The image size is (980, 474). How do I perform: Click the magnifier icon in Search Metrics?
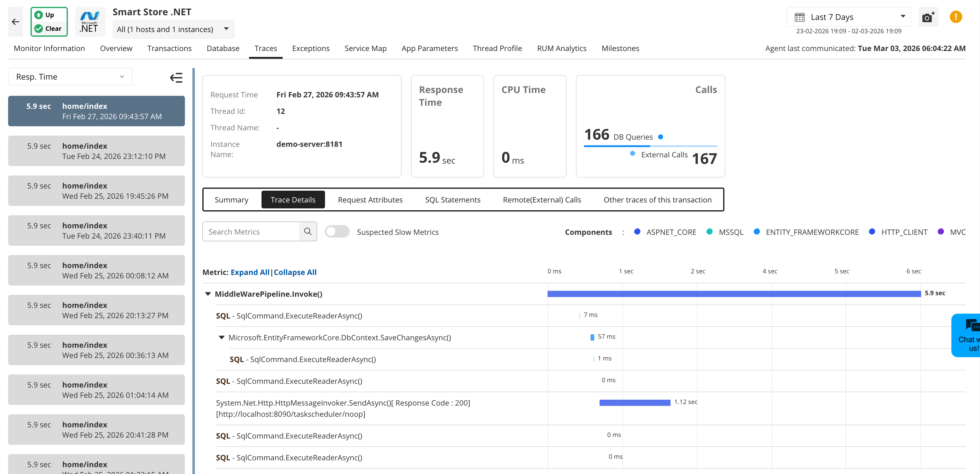pyautogui.click(x=308, y=231)
